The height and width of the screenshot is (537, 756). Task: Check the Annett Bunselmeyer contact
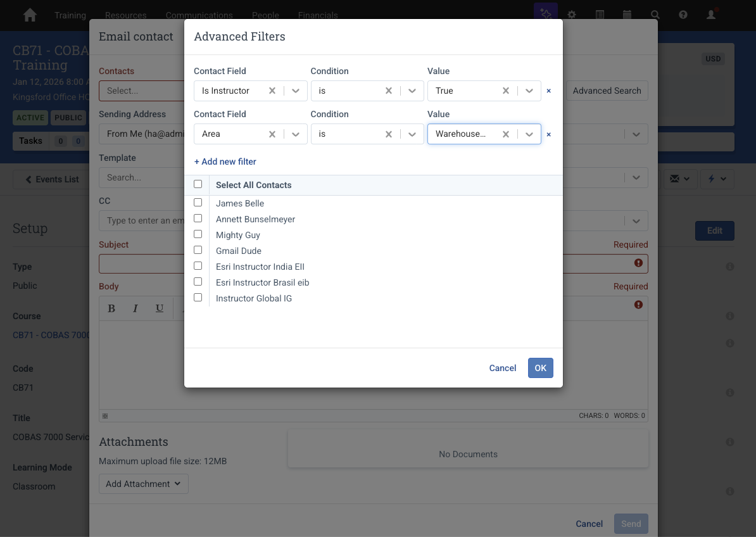point(198,218)
